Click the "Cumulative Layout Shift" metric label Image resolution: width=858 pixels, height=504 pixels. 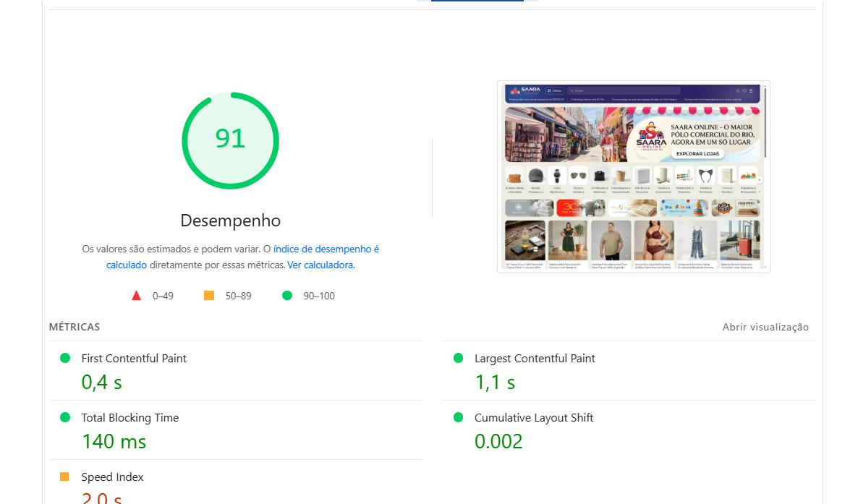(x=533, y=417)
